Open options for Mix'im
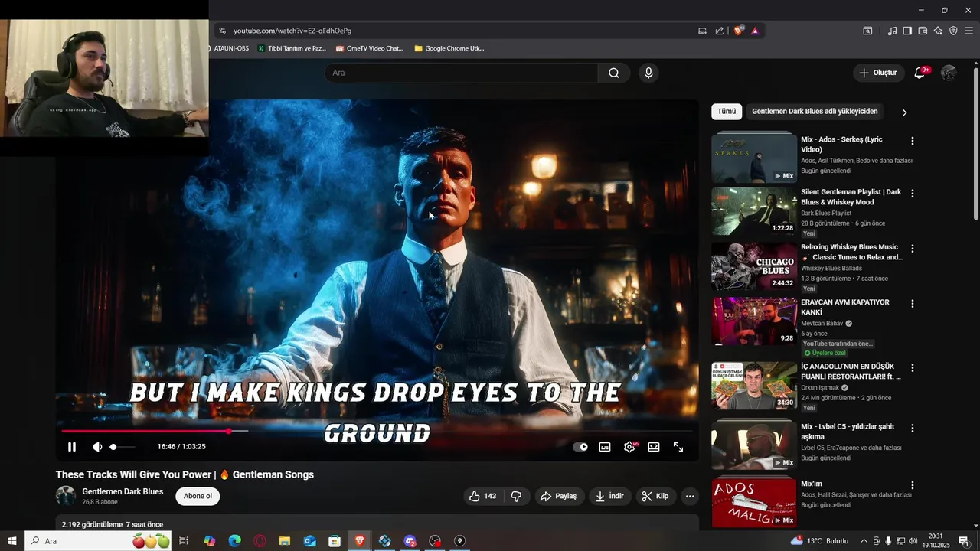Image resolution: width=980 pixels, height=551 pixels. 912,485
